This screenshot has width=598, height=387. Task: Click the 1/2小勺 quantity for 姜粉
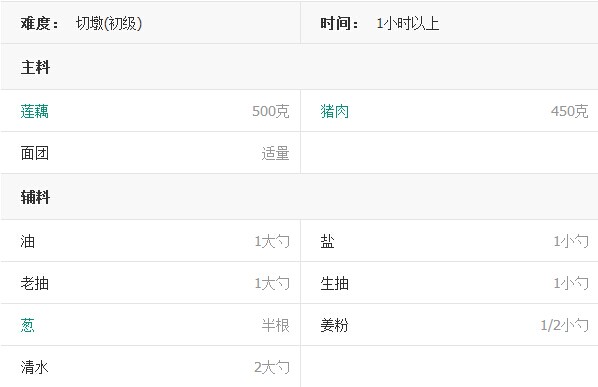coord(564,325)
